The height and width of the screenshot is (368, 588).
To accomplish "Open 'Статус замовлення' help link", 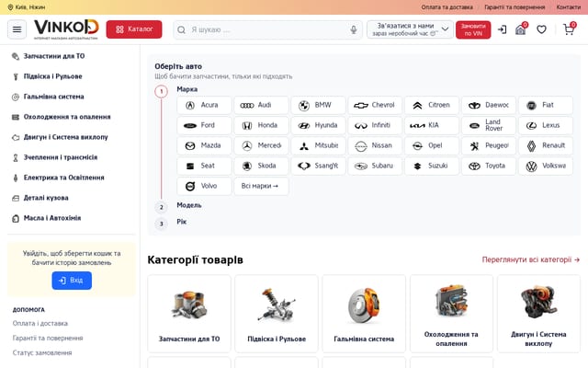I will pos(42,353).
